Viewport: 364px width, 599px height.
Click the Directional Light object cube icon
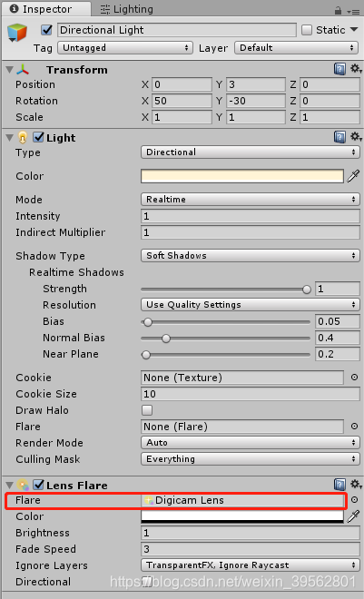pos(17,32)
